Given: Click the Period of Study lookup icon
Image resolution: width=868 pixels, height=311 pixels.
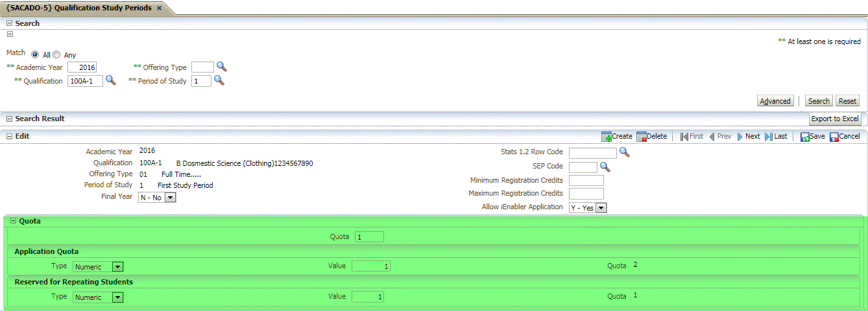Looking at the screenshot, I should (x=219, y=80).
